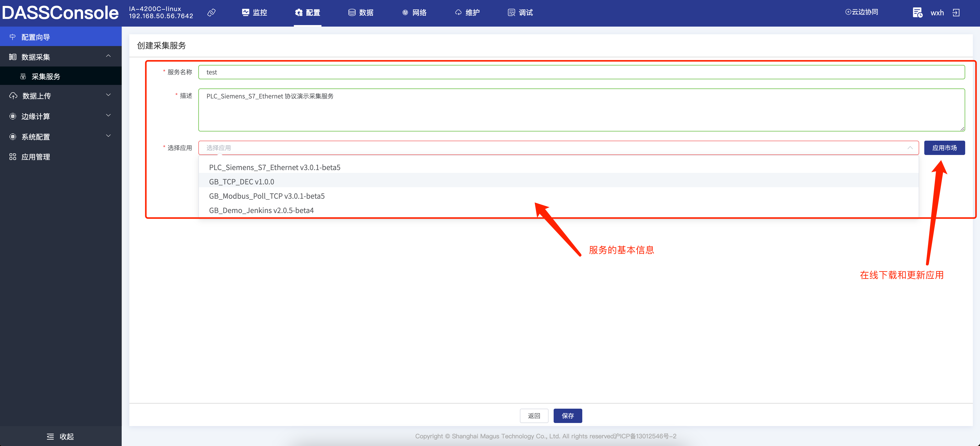Viewport: 980px width, 446px height.
Task: Click the 收起 collapse menu icon
Action: click(x=50, y=437)
